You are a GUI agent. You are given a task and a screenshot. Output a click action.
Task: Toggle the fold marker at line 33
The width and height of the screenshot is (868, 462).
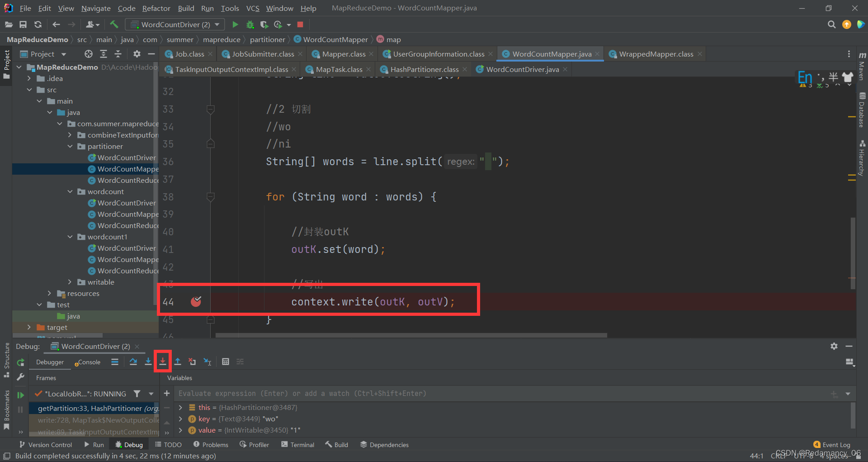[x=210, y=109]
